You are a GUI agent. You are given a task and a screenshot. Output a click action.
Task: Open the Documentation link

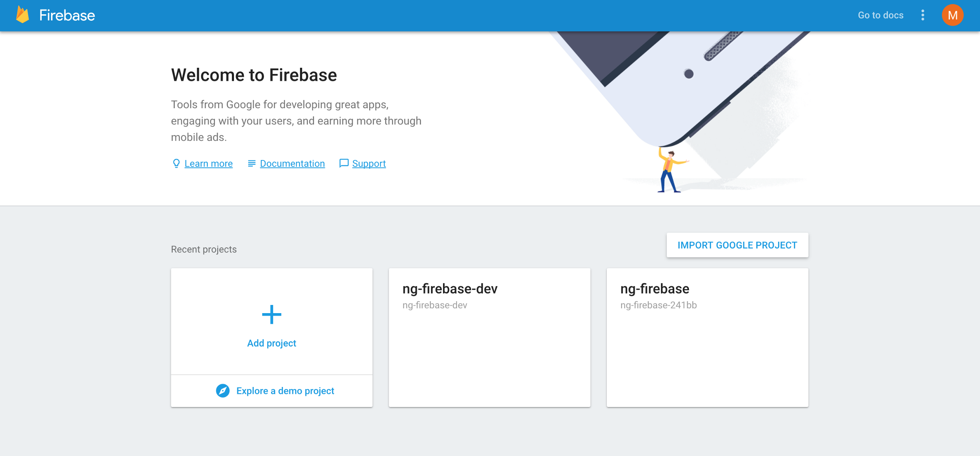tap(292, 163)
